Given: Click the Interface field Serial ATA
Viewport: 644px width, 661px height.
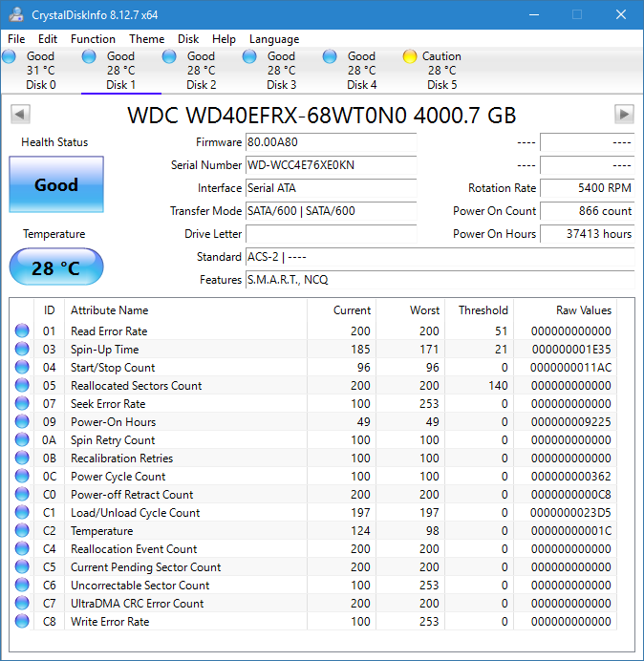Looking at the screenshot, I should (x=331, y=187).
